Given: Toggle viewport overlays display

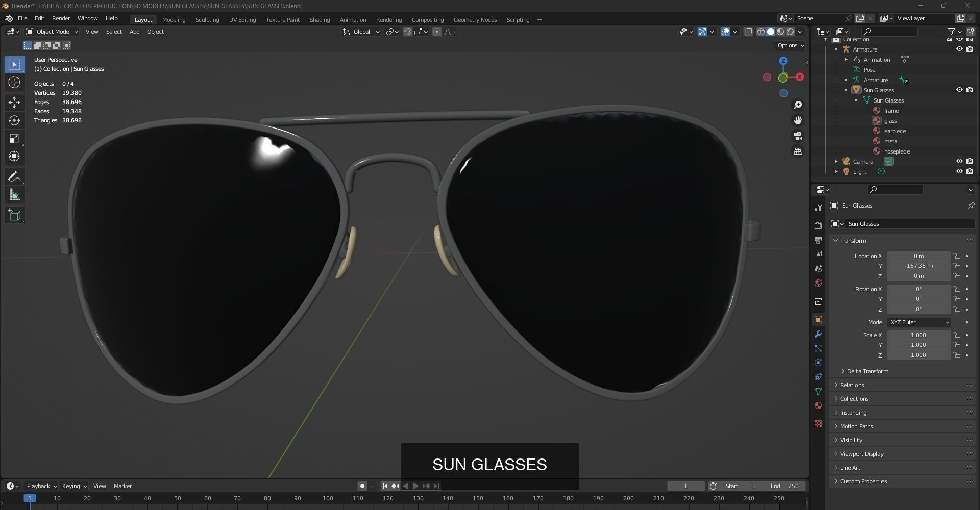Looking at the screenshot, I should (725, 32).
